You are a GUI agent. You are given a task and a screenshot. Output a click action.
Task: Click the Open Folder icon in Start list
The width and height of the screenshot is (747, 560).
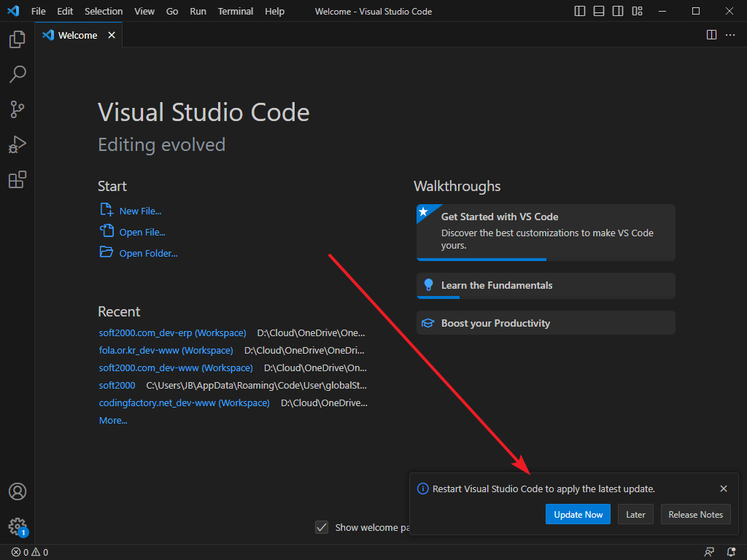click(107, 252)
